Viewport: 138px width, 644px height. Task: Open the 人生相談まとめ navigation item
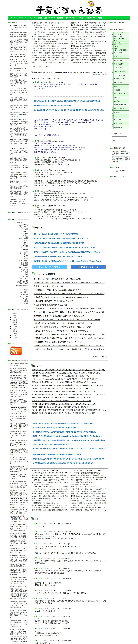(x=90, y=18)
